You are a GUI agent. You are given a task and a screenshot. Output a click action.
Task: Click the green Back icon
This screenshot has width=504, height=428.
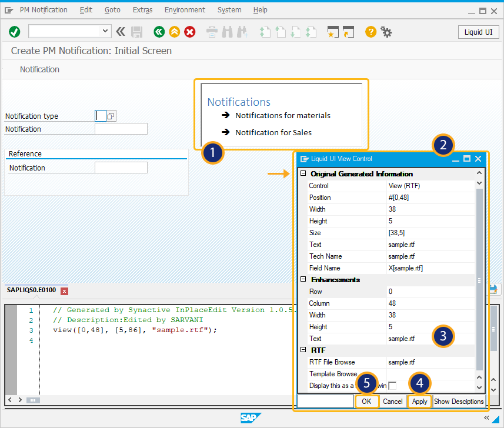coord(159,32)
